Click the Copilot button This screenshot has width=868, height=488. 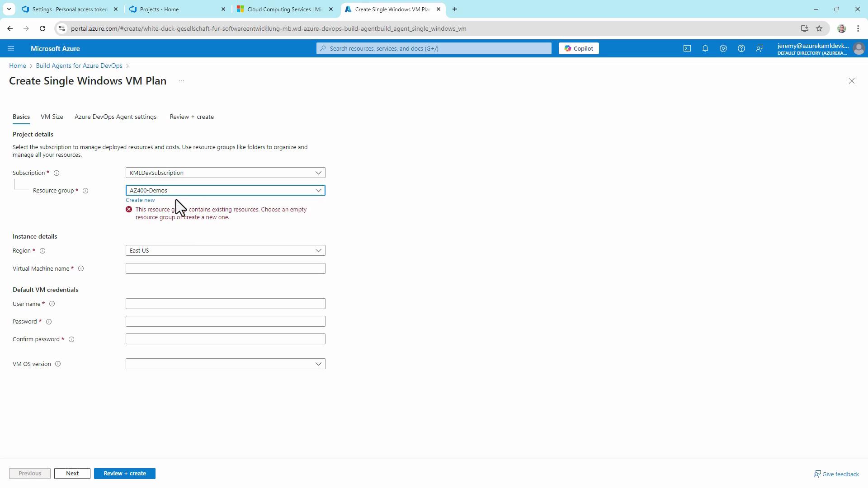[579, 48]
